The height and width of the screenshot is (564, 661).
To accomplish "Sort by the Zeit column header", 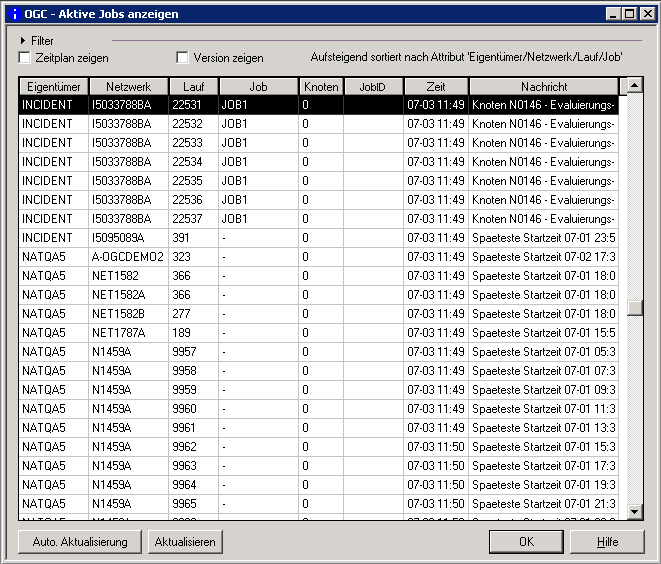I will point(436,86).
